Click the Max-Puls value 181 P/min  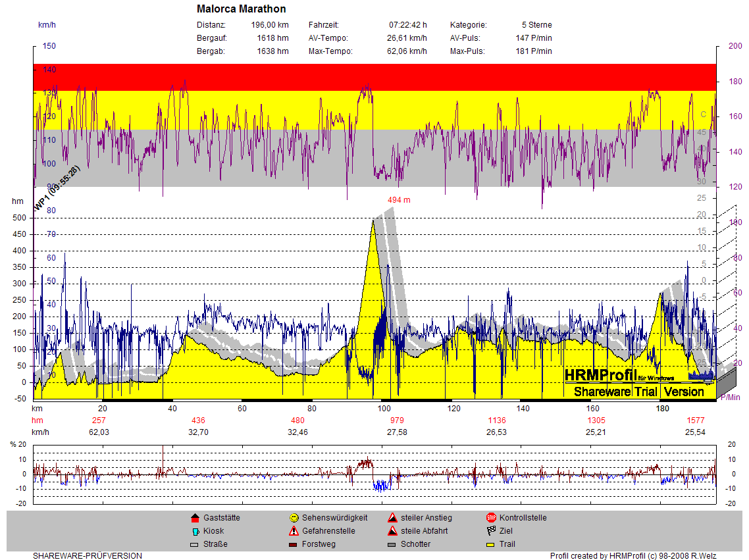click(534, 51)
